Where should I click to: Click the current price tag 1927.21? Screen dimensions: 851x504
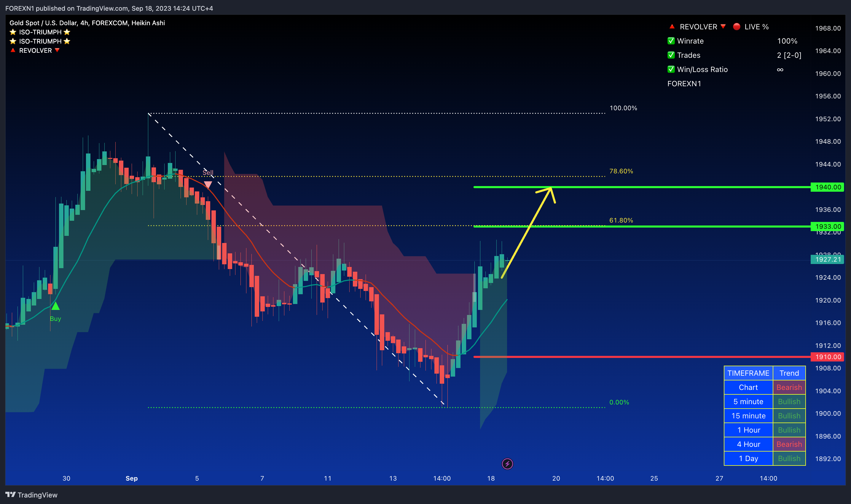(828, 260)
